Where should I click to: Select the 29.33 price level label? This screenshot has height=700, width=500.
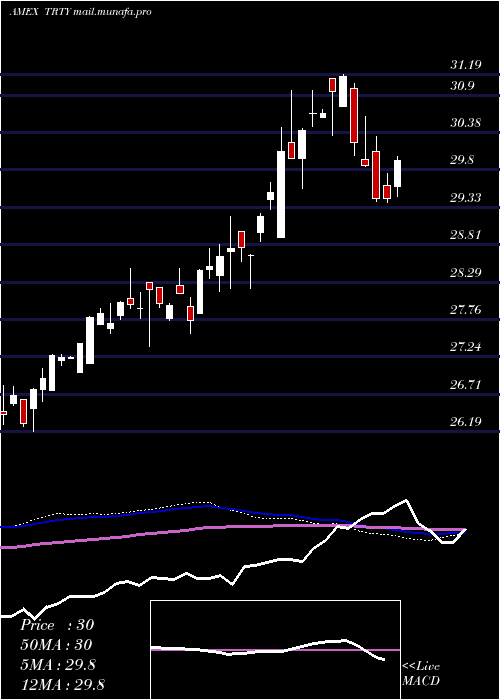pos(466,197)
